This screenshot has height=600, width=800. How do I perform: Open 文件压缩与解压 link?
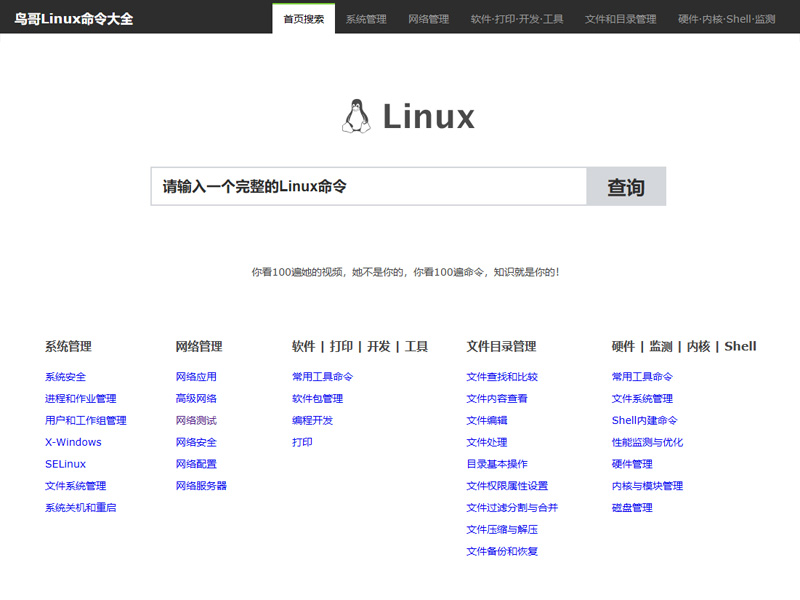click(x=502, y=530)
